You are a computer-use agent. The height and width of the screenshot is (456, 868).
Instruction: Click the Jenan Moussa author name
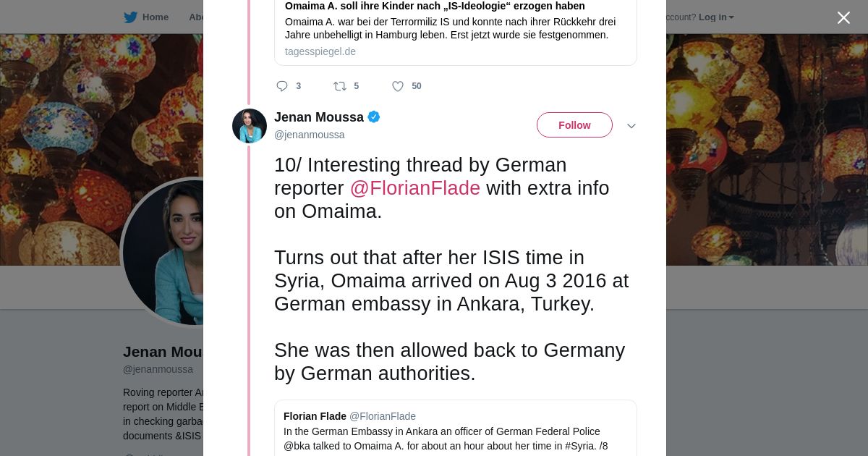(x=319, y=117)
